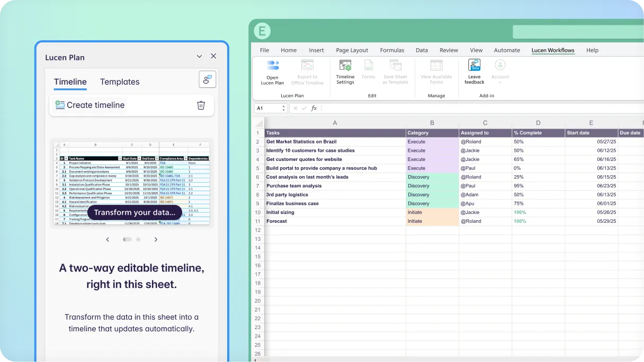
Task: Select row 12 header
Action: point(258,230)
